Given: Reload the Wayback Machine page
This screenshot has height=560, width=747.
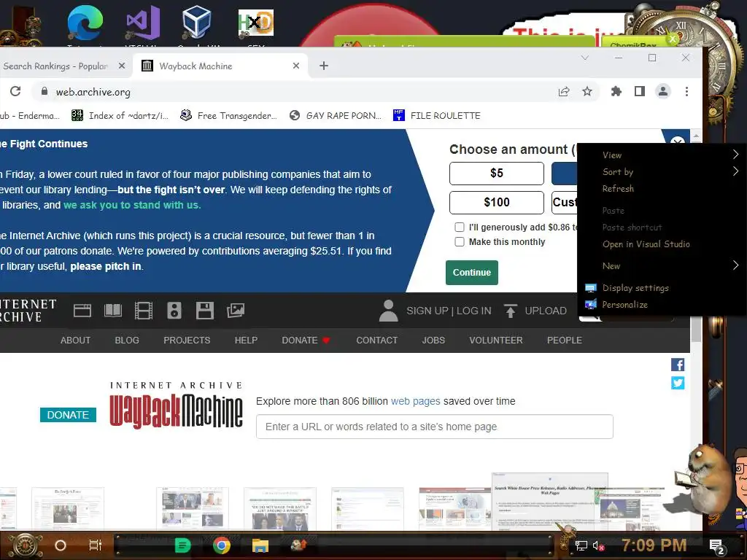Looking at the screenshot, I should click(15, 91).
